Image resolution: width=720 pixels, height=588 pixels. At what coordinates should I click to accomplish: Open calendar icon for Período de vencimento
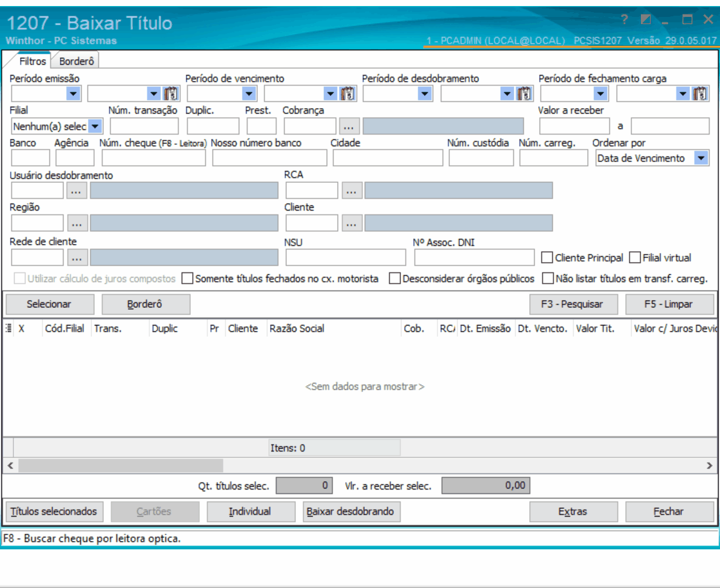pyautogui.click(x=347, y=93)
